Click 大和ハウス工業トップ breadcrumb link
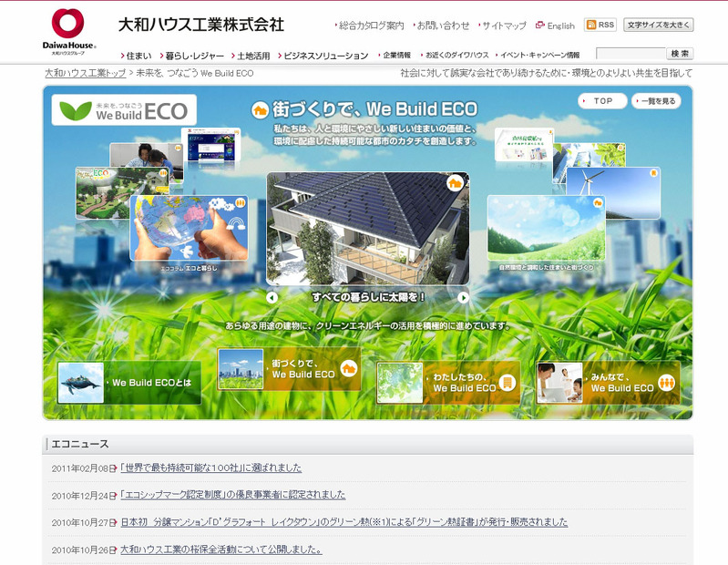The height and width of the screenshot is (565, 728). [86, 73]
